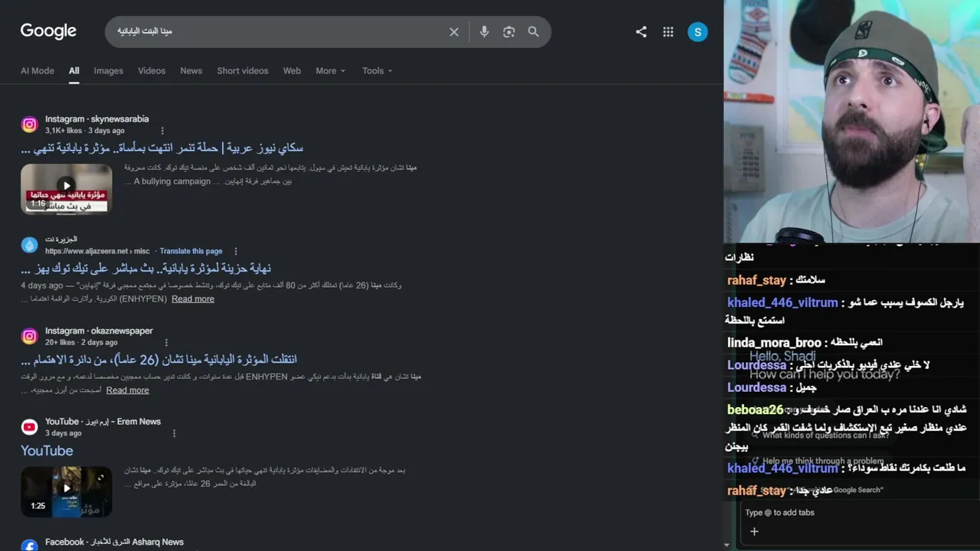Click Read more under okaznewspaper result
Image resolution: width=980 pixels, height=551 pixels.
click(x=128, y=390)
